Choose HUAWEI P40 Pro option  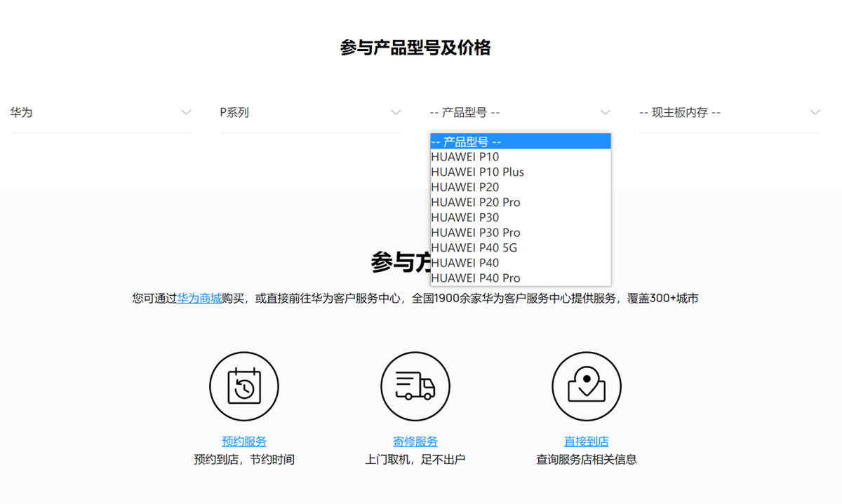click(521, 278)
